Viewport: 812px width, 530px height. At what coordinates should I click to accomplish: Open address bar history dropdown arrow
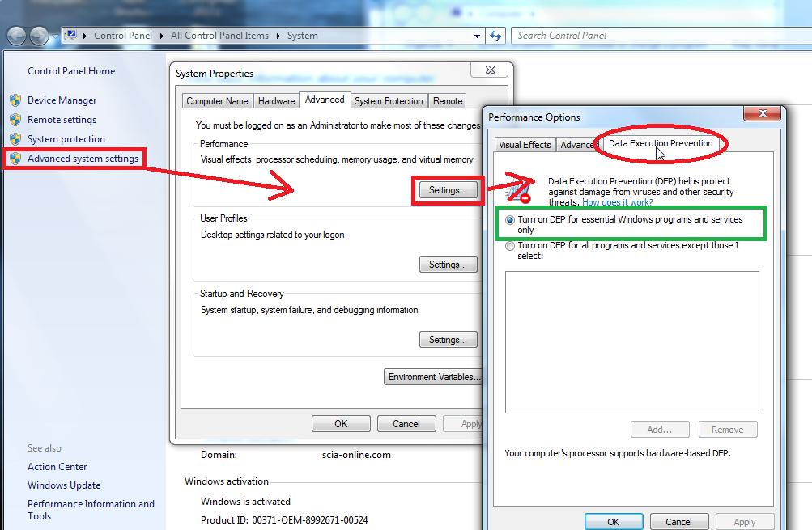(477, 36)
